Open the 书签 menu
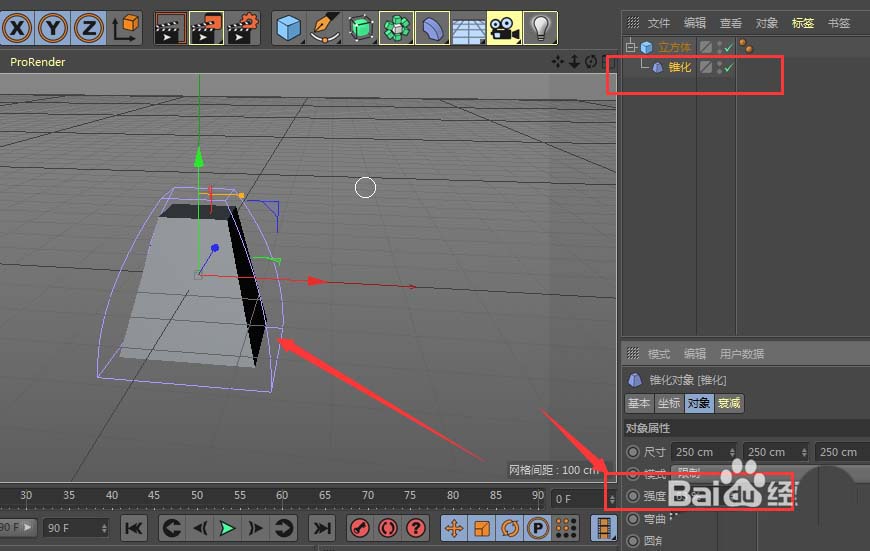The width and height of the screenshot is (870, 551). point(839,23)
